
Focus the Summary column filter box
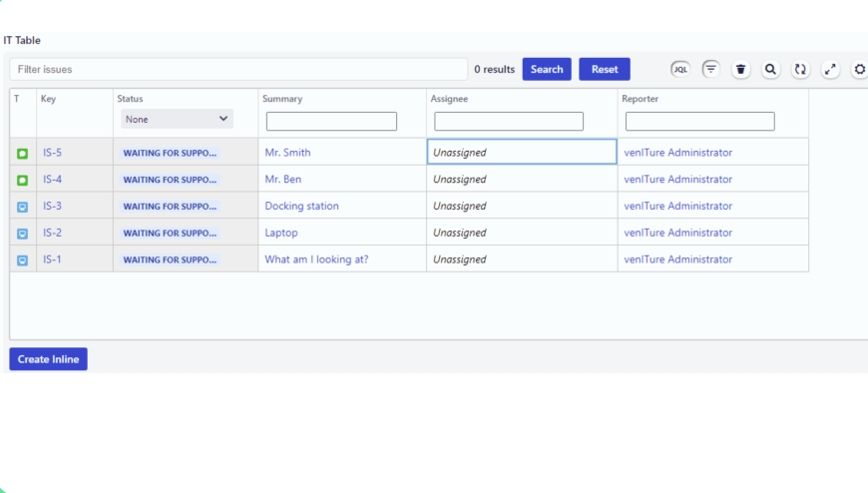coord(331,122)
